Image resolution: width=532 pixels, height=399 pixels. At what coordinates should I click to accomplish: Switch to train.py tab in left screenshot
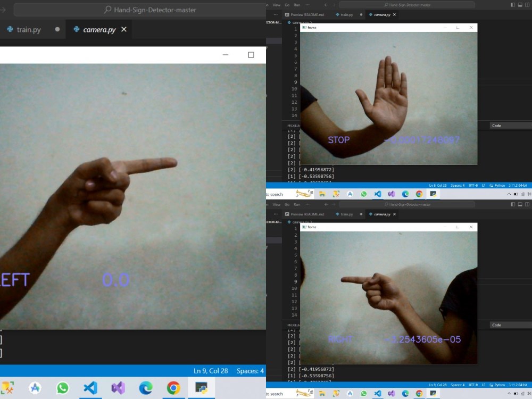click(29, 29)
